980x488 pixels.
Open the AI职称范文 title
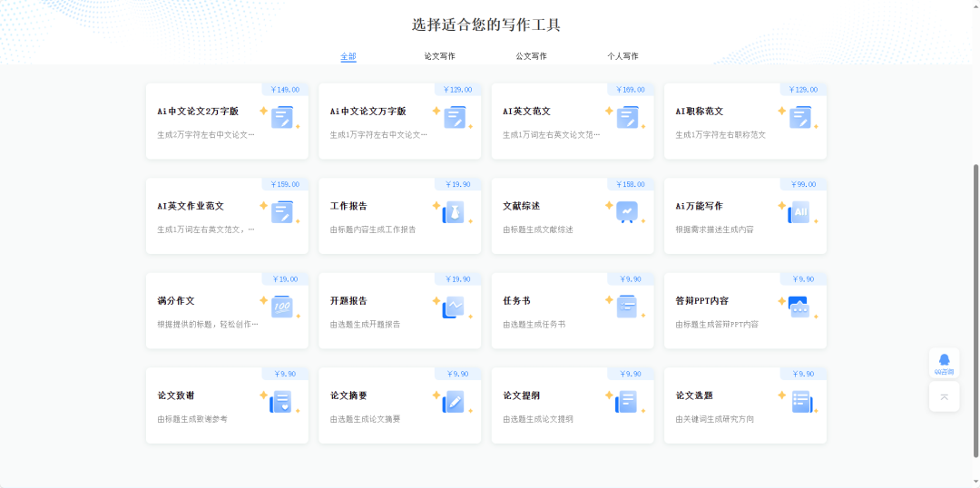click(x=700, y=112)
